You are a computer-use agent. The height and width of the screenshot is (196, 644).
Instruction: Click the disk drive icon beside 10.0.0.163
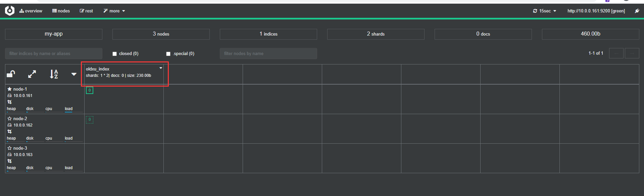[9, 155]
